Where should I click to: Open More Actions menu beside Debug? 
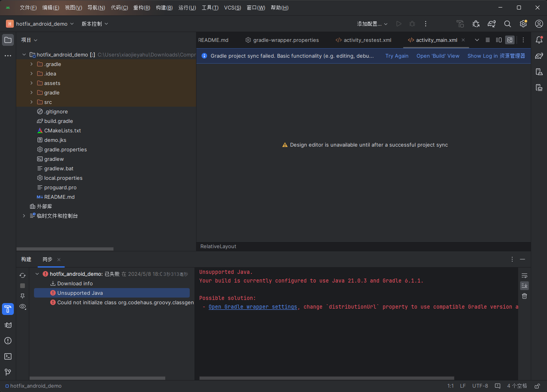click(x=426, y=24)
